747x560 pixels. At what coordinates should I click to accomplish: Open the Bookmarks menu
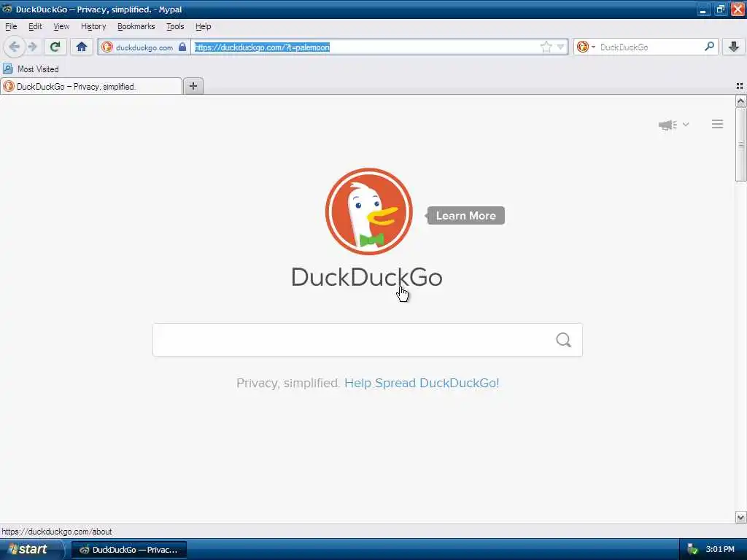coord(136,26)
